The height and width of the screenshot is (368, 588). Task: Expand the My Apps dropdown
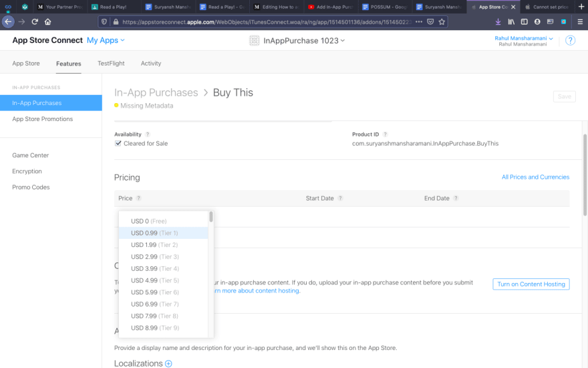pyautogui.click(x=106, y=40)
